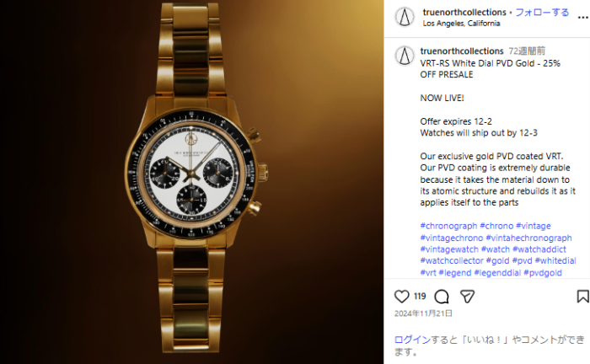Save the post with the bookmark icon
The image size is (590, 364).
click(583, 297)
